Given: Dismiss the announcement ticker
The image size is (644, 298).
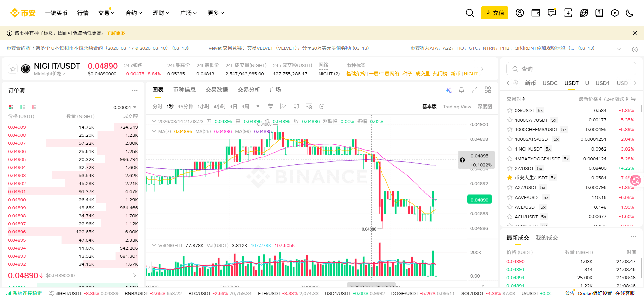Looking at the screenshot, I should [x=635, y=49].
